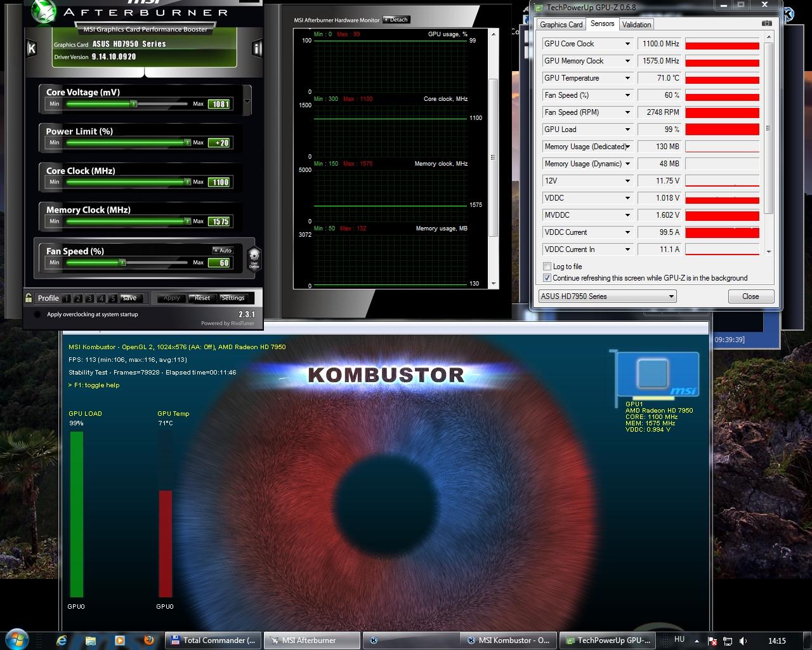Viewport: 812px width, 650px height.
Task: Open the Validation tab in GPU-Z
Action: click(x=636, y=25)
